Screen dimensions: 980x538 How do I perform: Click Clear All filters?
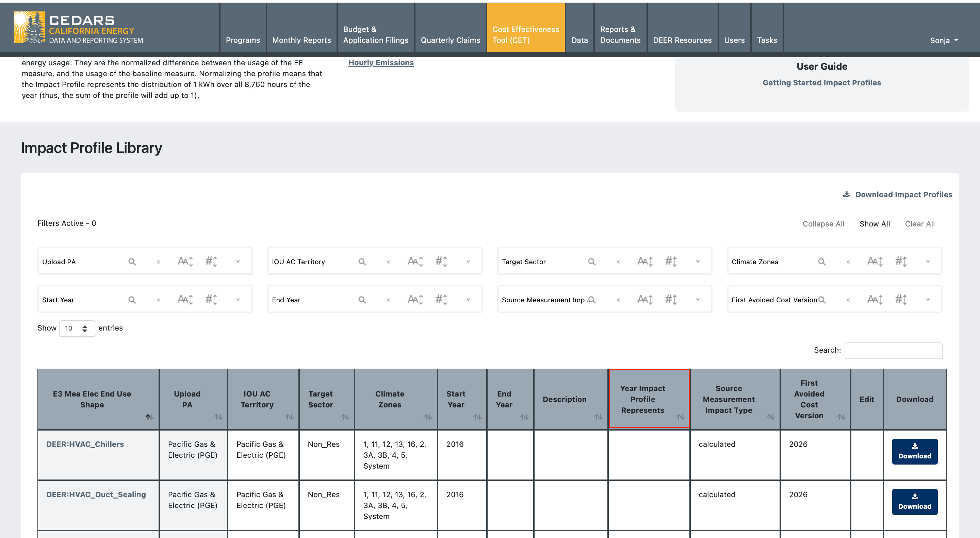click(x=919, y=224)
